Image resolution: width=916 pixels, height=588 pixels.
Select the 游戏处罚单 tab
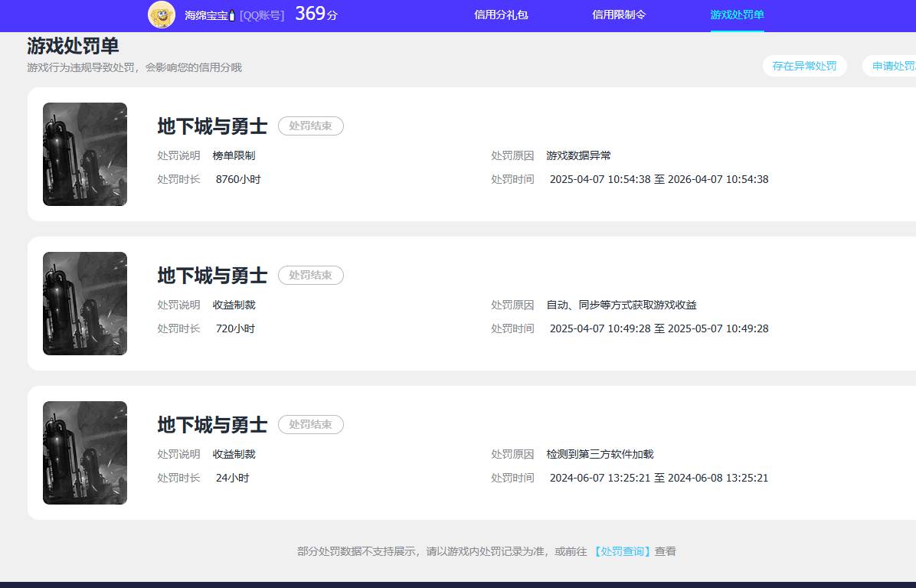tap(736, 15)
